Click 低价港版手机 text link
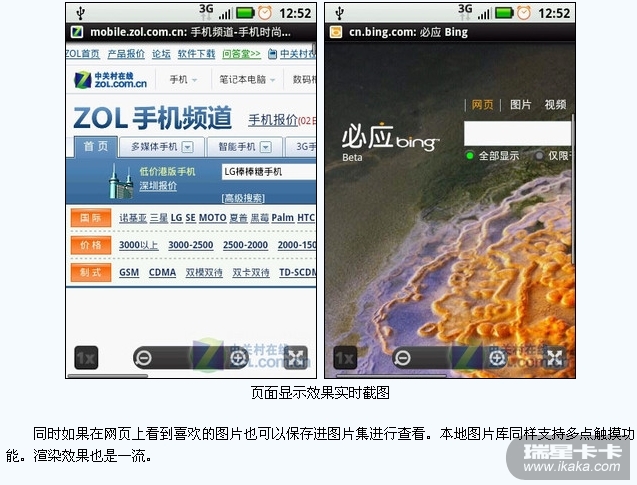Image resolution: width=637 pixels, height=485 pixels. click(x=167, y=171)
